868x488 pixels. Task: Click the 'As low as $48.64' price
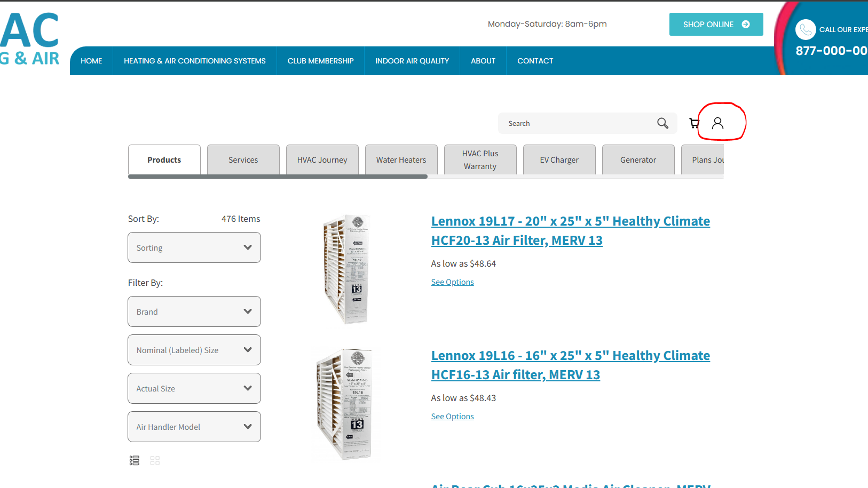pyautogui.click(x=463, y=263)
